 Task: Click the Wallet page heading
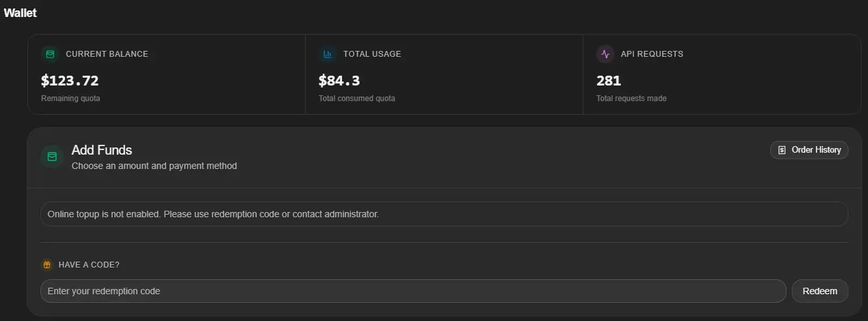click(20, 13)
